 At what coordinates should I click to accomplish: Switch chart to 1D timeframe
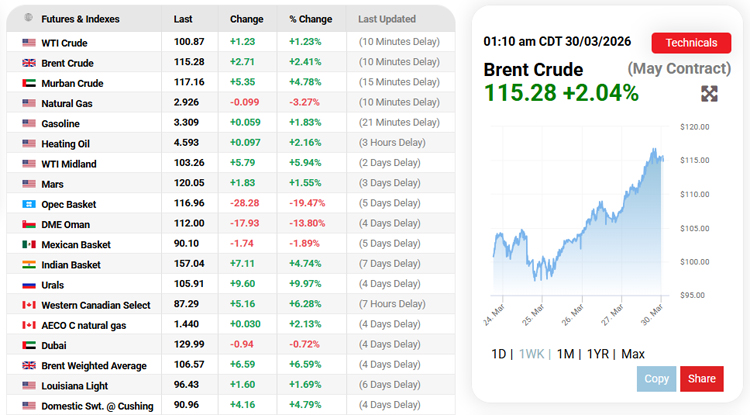[498, 354]
